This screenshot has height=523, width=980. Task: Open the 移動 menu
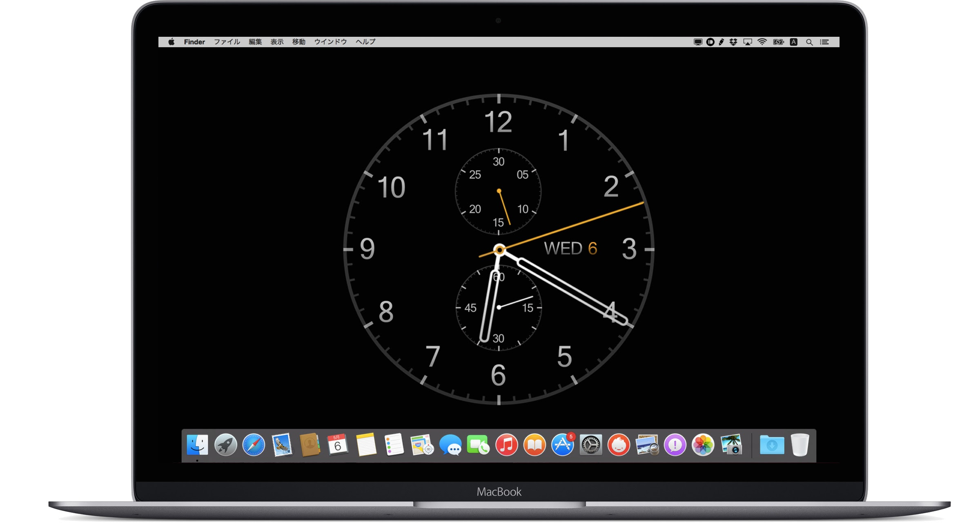(x=299, y=42)
